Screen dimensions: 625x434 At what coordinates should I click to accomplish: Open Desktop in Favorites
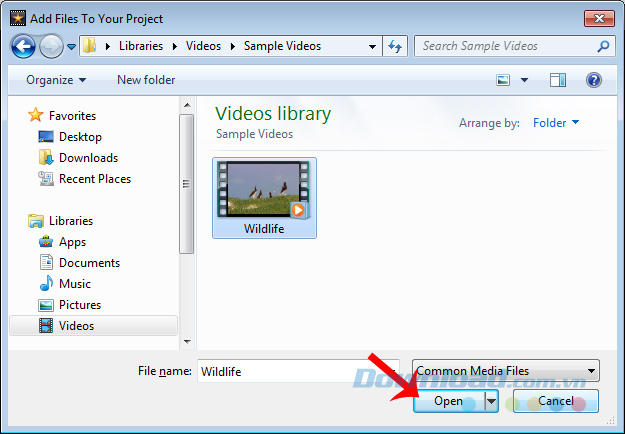pos(80,137)
